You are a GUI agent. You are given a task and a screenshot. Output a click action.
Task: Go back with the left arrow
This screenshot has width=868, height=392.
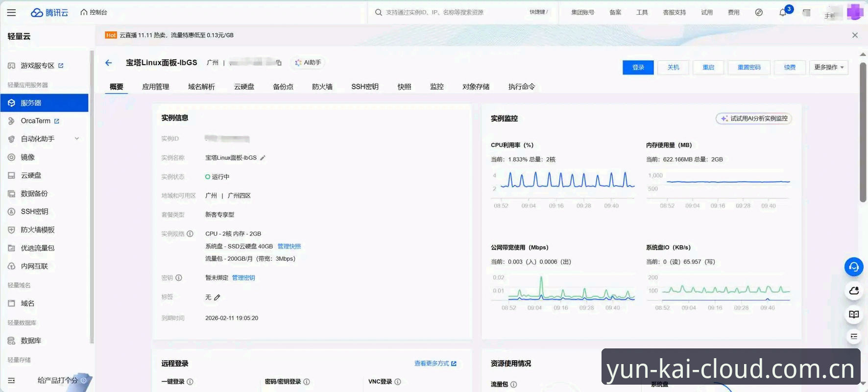click(109, 63)
